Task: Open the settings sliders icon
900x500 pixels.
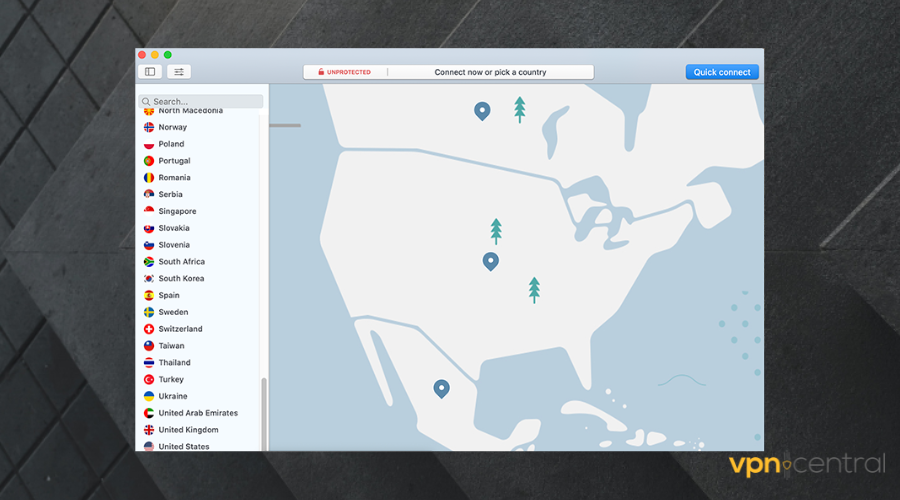Action: coord(179,72)
